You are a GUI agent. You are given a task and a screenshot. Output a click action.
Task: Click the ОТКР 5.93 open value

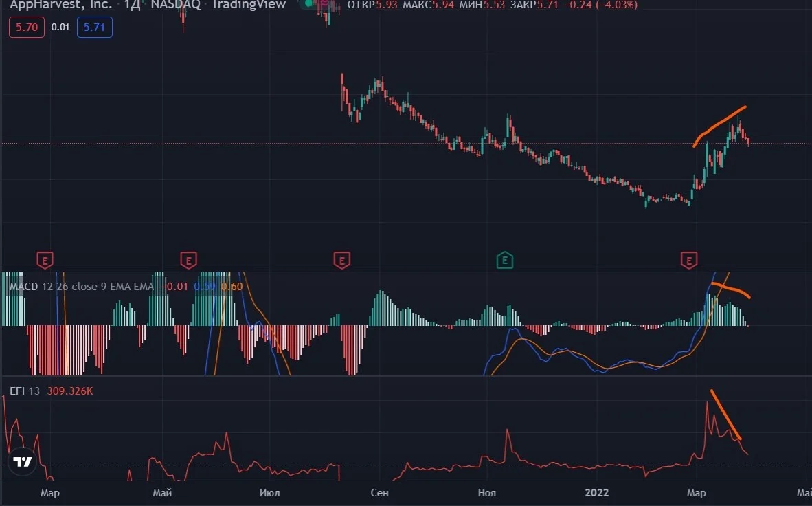(x=373, y=5)
